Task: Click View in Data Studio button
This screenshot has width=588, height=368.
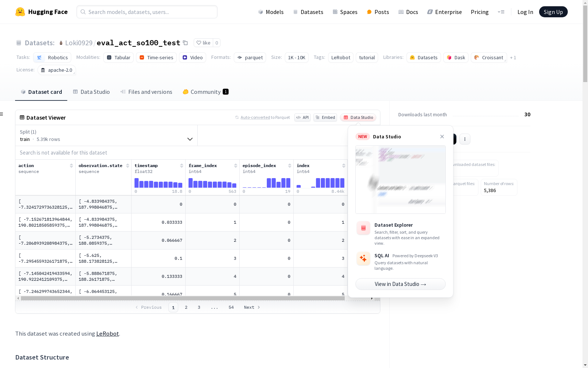Action: coord(401,284)
